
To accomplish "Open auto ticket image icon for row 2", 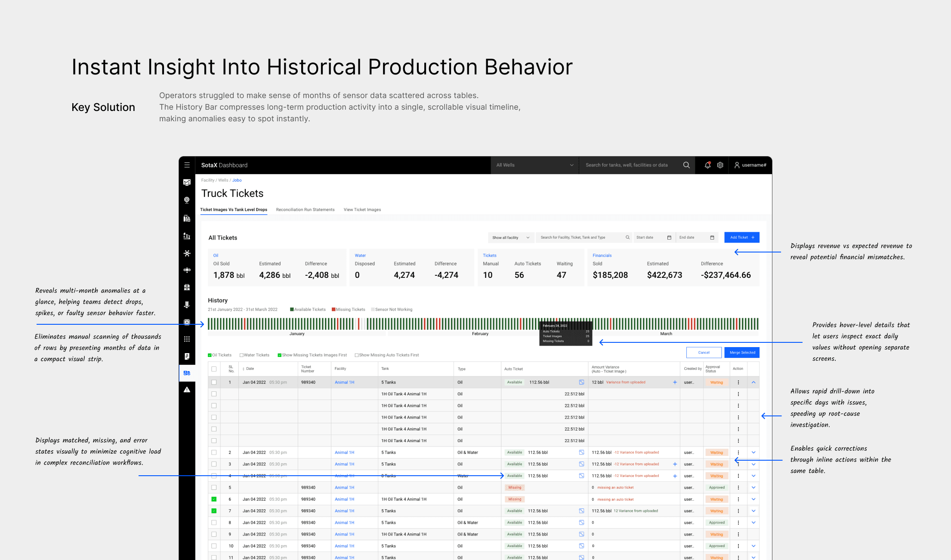I will pos(581,452).
